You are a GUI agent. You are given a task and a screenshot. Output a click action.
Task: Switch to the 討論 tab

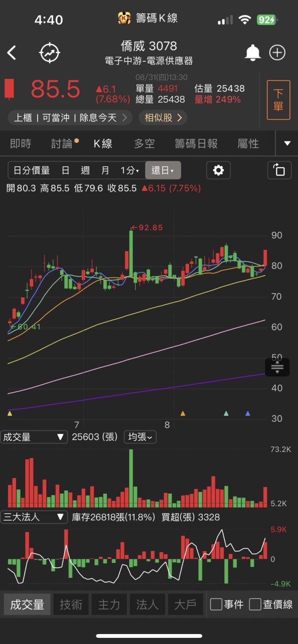tap(62, 143)
